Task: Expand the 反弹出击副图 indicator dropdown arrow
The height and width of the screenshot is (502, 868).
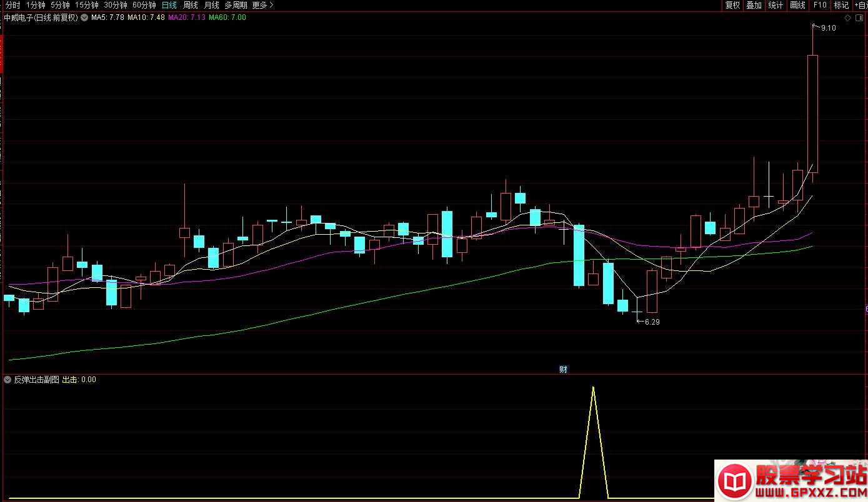Action: [x=7, y=380]
